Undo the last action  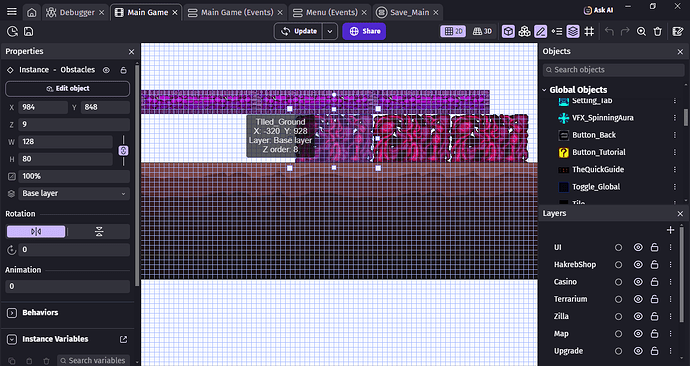click(x=609, y=31)
